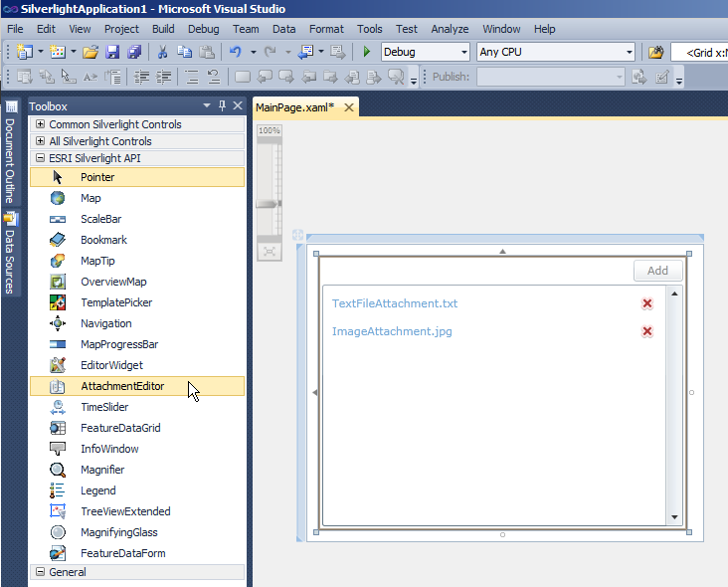Remove the TextFileAttachment.txt attachment
Screen dimensions: 728x587
(x=647, y=303)
